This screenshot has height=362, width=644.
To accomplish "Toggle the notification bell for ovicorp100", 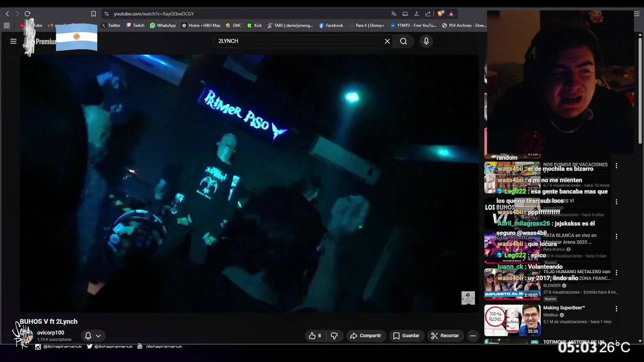I will pos(88,336).
